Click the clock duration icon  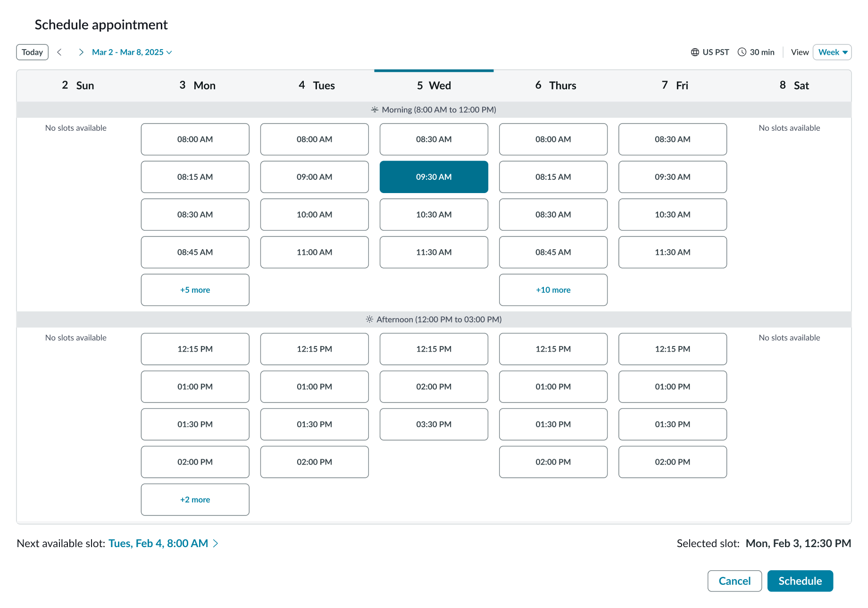[742, 52]
